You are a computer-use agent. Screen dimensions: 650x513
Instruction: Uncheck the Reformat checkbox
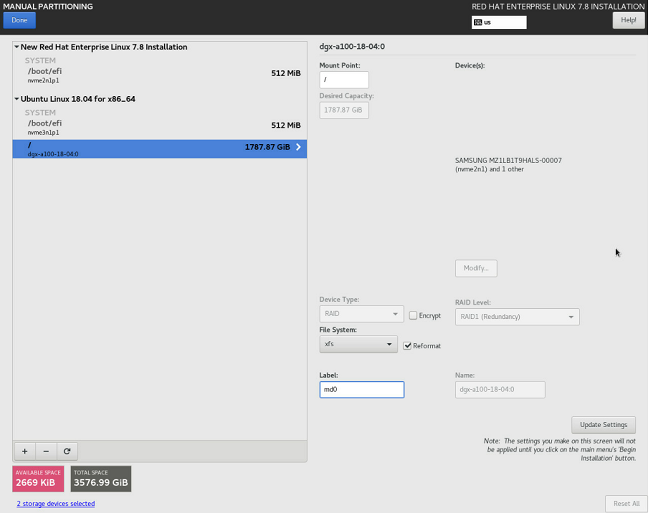click(x=407, y=345)
